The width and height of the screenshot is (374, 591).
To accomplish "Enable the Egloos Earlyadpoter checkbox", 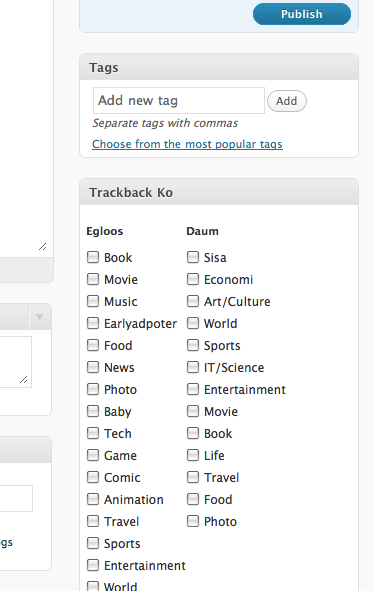I will [93, 323].
